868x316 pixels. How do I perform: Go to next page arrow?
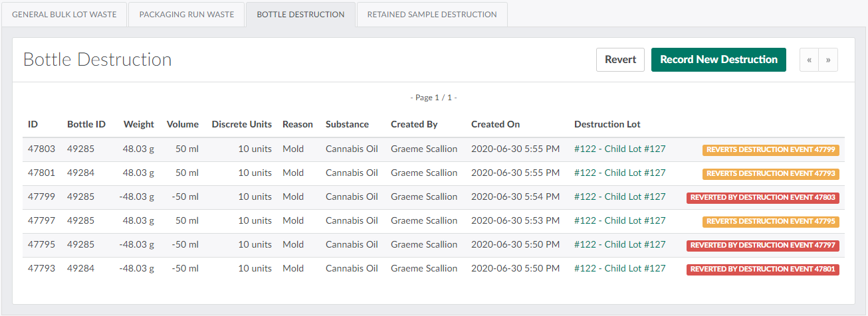[828, 60]
